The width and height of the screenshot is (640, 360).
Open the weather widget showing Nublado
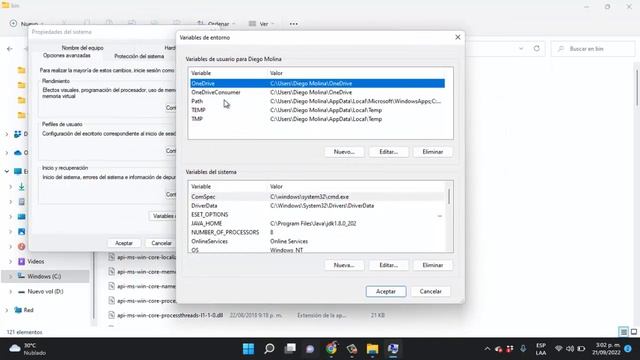28,349
